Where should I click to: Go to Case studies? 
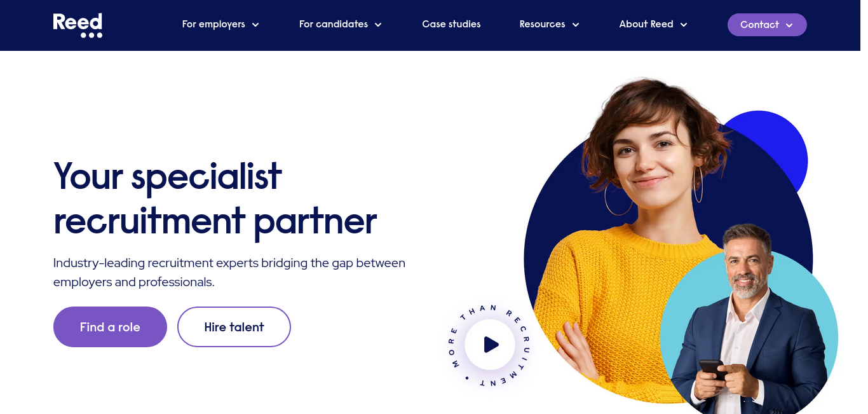(451, 24)
